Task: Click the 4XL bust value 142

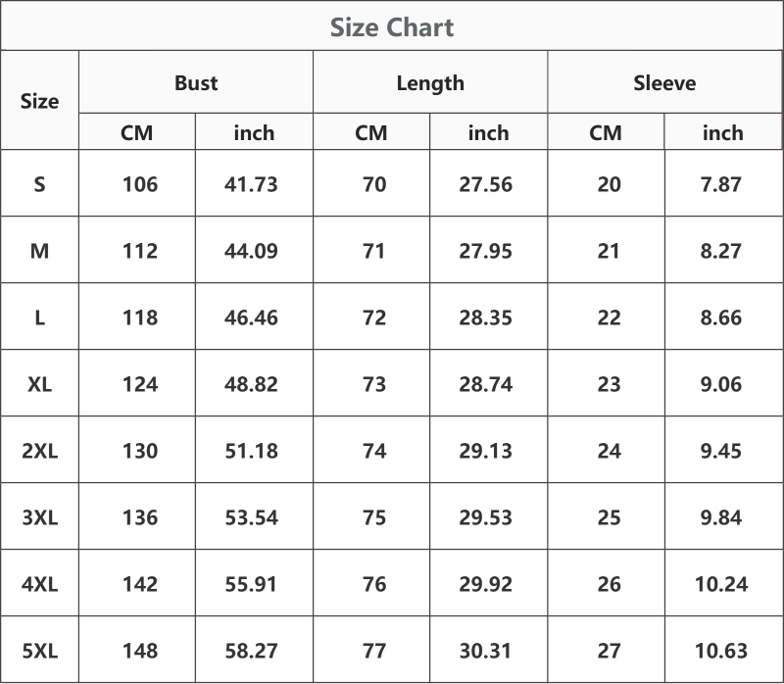Action: [x=140, y=584]
